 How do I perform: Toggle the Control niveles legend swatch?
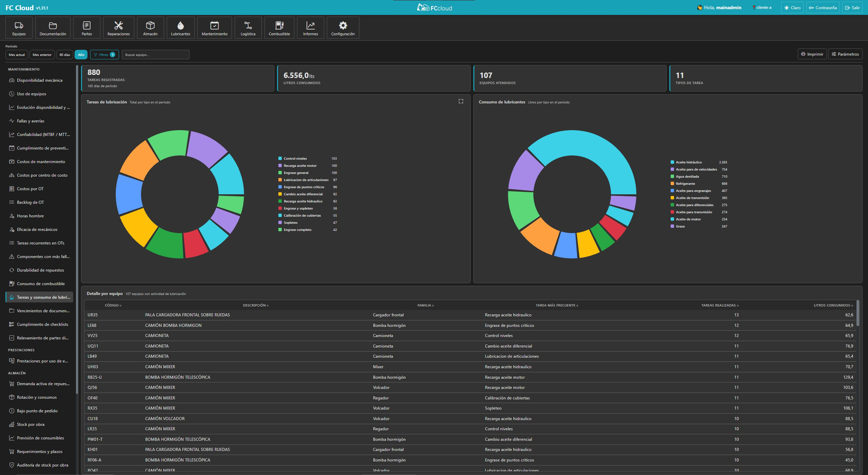pyautogui.click(x=280, y=158)
